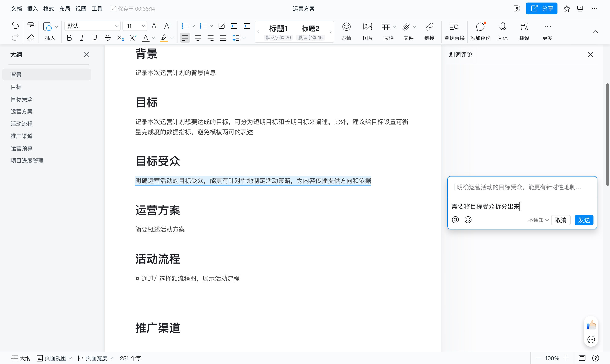Toggle underline formatting

(94, 37)
